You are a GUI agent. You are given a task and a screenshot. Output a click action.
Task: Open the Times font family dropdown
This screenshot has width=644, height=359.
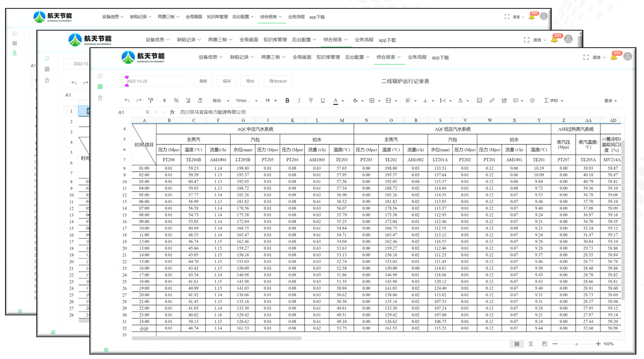click(246, 101)
